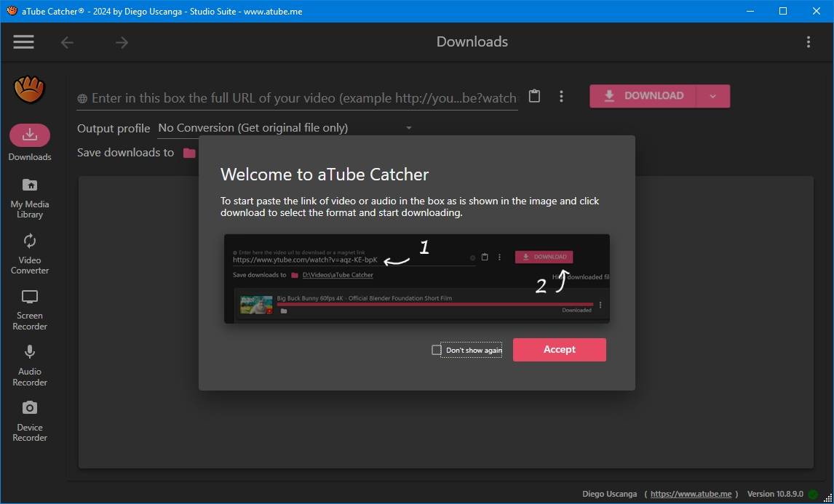Click the "Downloads" page title in the header
This screenshot has height=504, width=834.
[472, 42]
